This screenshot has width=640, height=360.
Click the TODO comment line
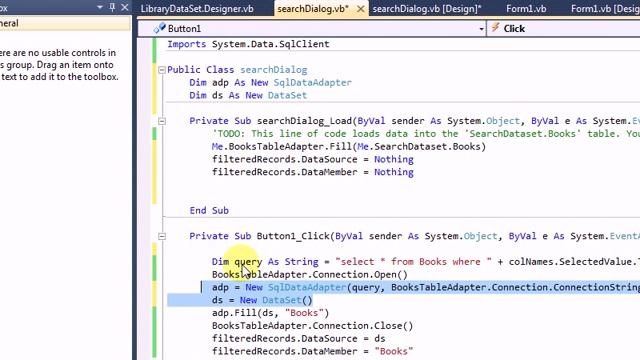426,133
